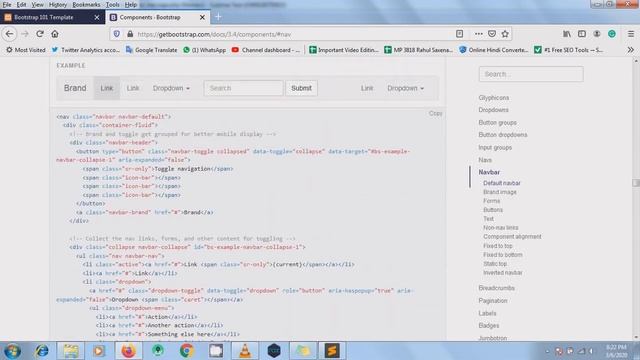Click the Brand link in navbar
The height and width of the screenshot is (360, 640).
click(75, 88)
